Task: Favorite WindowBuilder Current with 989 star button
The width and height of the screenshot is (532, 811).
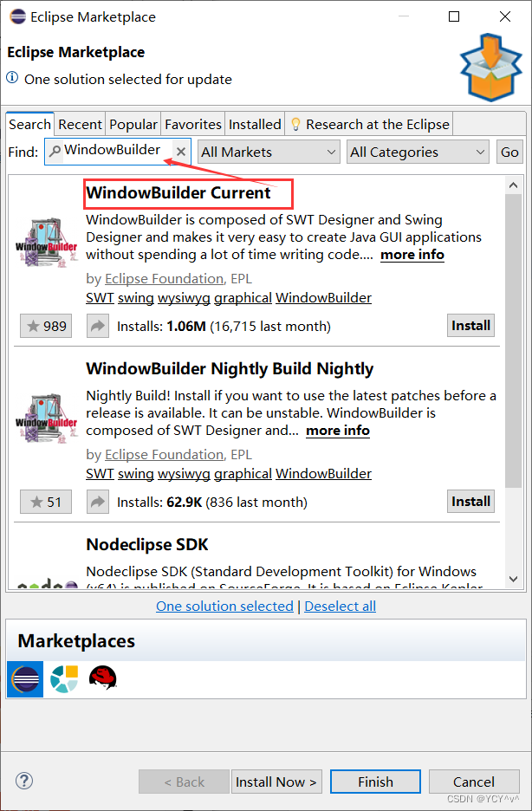Action: point(46,326)
